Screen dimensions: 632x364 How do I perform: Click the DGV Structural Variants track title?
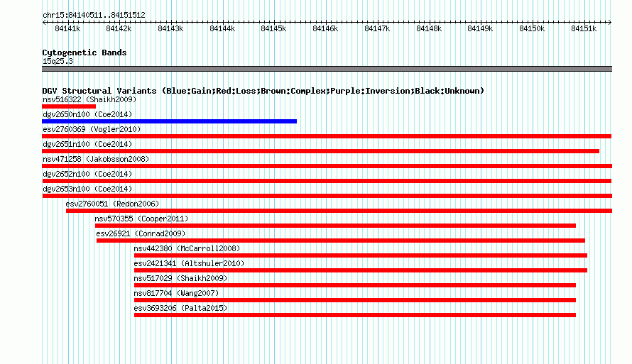click(263, 91)
